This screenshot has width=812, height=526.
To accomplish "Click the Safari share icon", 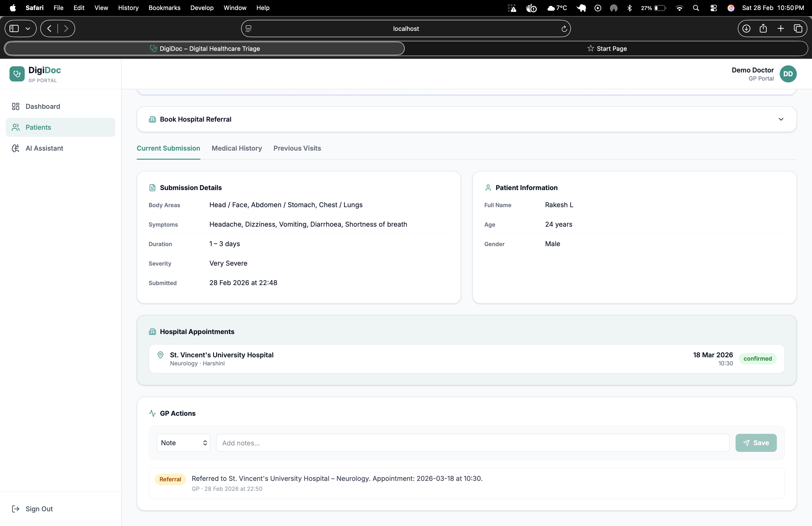I will point(763,29).
